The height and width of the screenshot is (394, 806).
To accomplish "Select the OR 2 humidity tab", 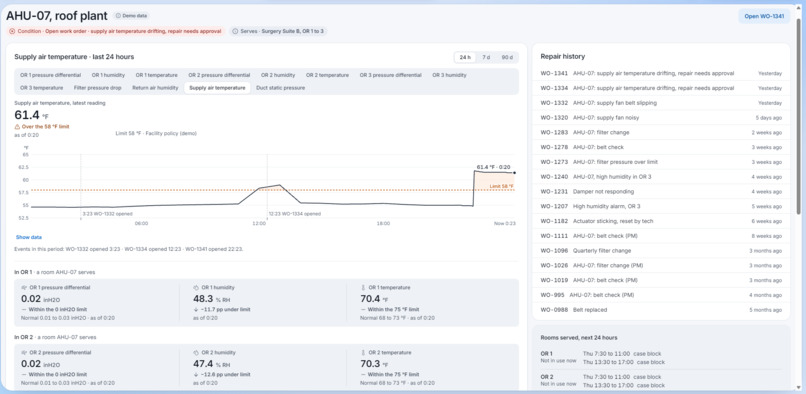I will (x=278, y=75).
